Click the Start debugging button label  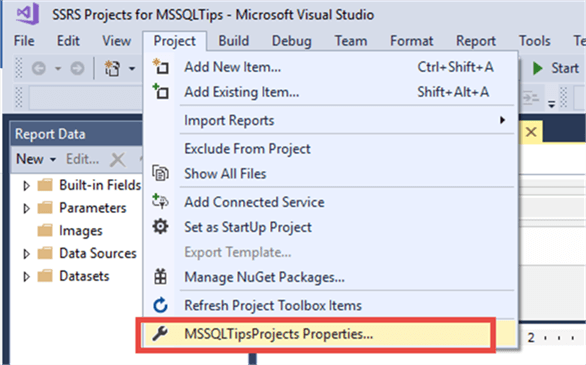pos(565,68)
